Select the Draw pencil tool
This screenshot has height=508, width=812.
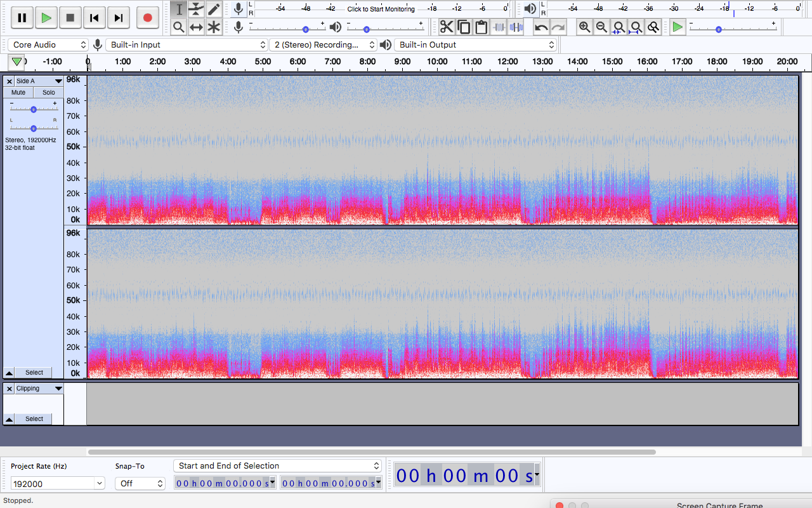pos(214,9)
